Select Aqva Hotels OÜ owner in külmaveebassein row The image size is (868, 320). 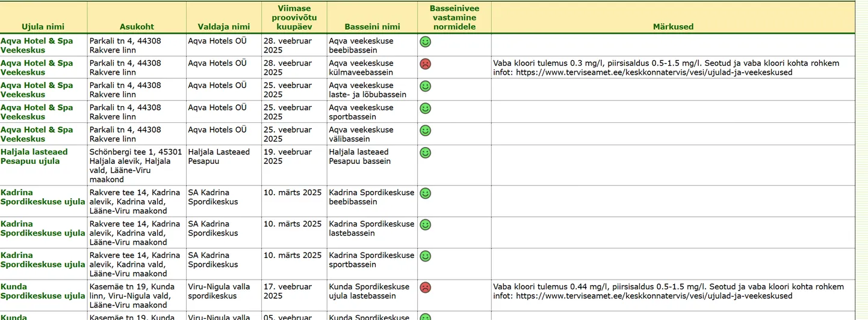click(x=224, y=67)
